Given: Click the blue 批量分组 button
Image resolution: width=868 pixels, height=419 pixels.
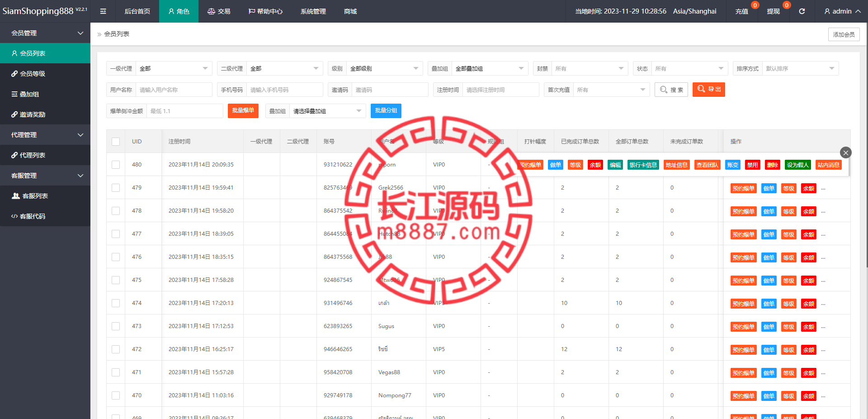Looking at the screenshot, I should [386, 111].
